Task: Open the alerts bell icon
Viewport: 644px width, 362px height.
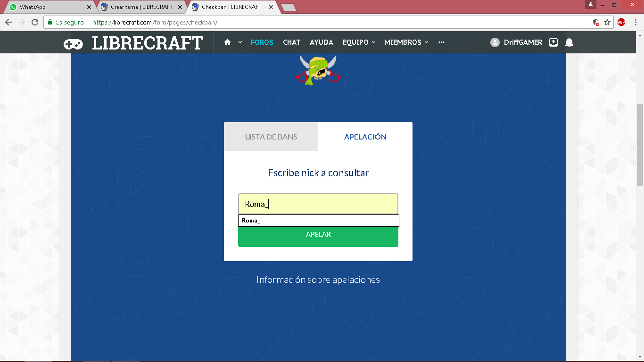Action: pyautogui.click(x=569, y=42)
